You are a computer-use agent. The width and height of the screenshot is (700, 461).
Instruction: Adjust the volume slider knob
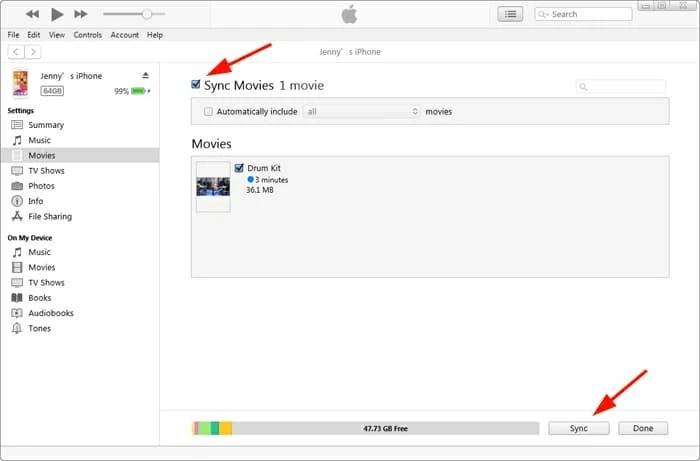tap(147, 14)
